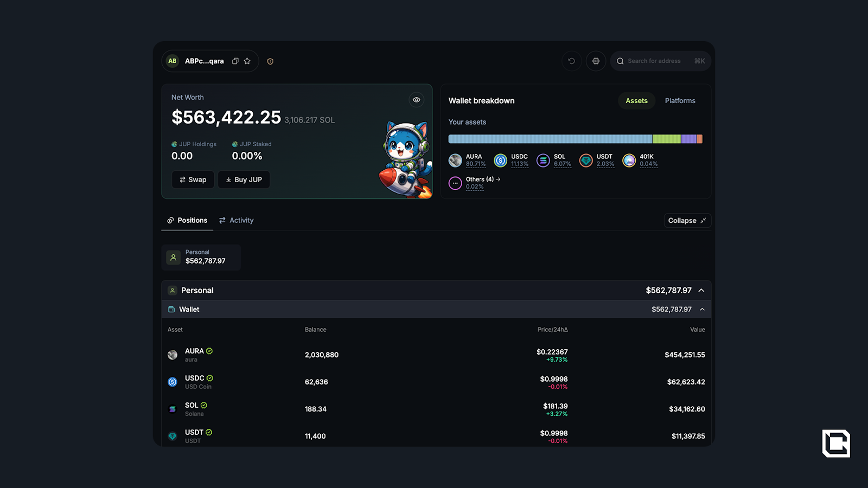The width and height of the screenshot is (868, 488).
Task: Copy the ABPc...qara wallet address
Action: (x=235, y=61)
